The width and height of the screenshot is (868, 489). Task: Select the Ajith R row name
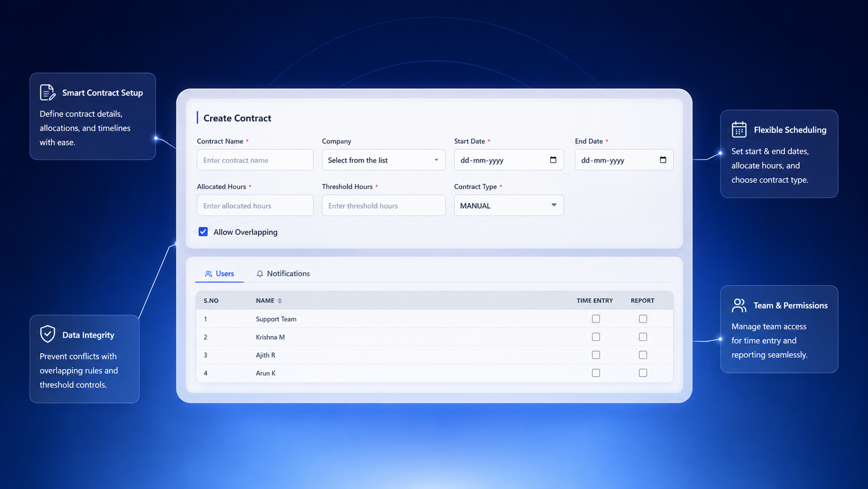pyautogui.click(x=265, y=355)
